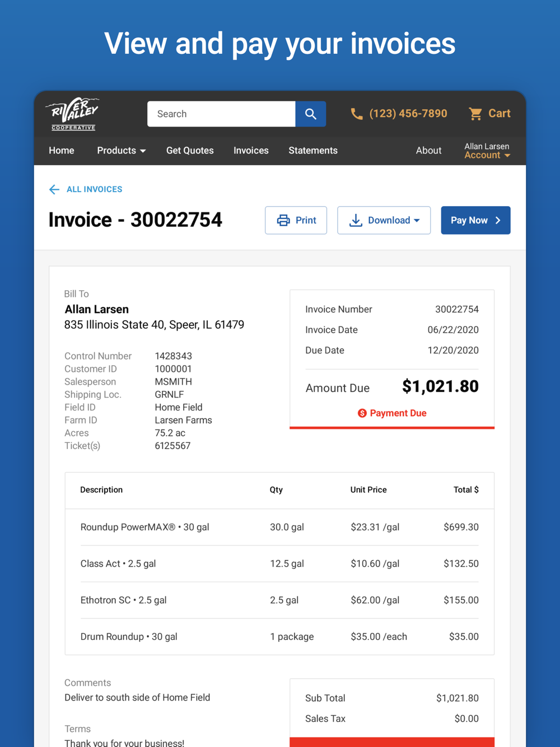Click the delivery comment about Home Field
Image resolution: width=560 pixels, height=747 pixels.
[x=137, y=698]
